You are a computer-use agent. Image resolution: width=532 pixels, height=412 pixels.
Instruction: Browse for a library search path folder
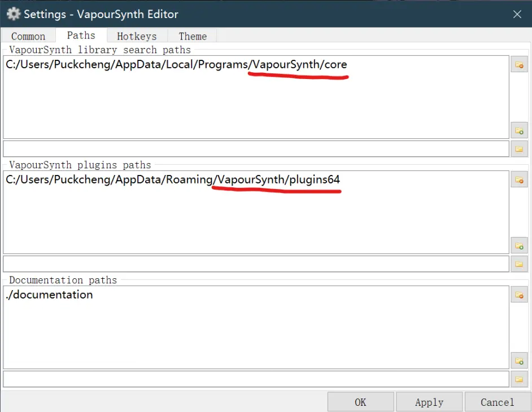point(519,149)
